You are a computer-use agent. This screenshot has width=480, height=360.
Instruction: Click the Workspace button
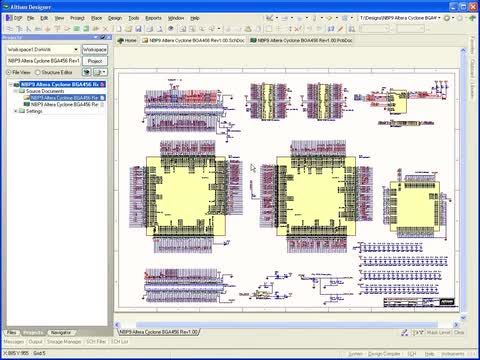pos(95,50)
